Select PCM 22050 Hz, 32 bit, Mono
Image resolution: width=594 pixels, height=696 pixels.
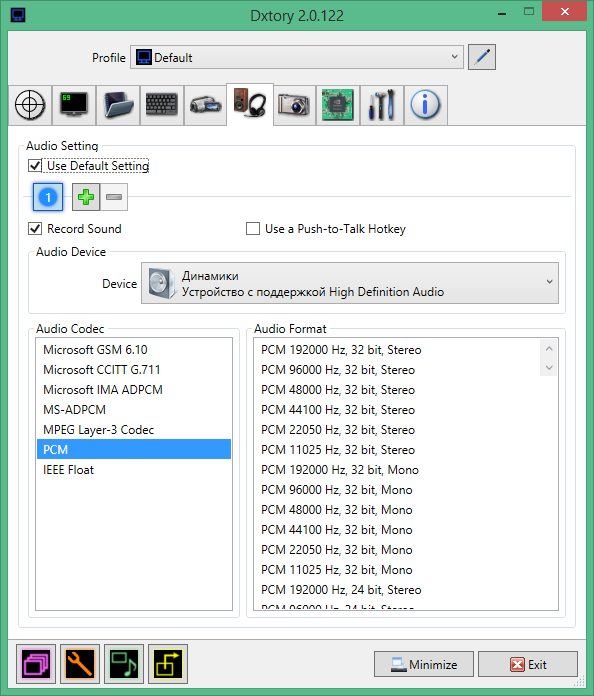pyautogui.click(x=397, y=550)
